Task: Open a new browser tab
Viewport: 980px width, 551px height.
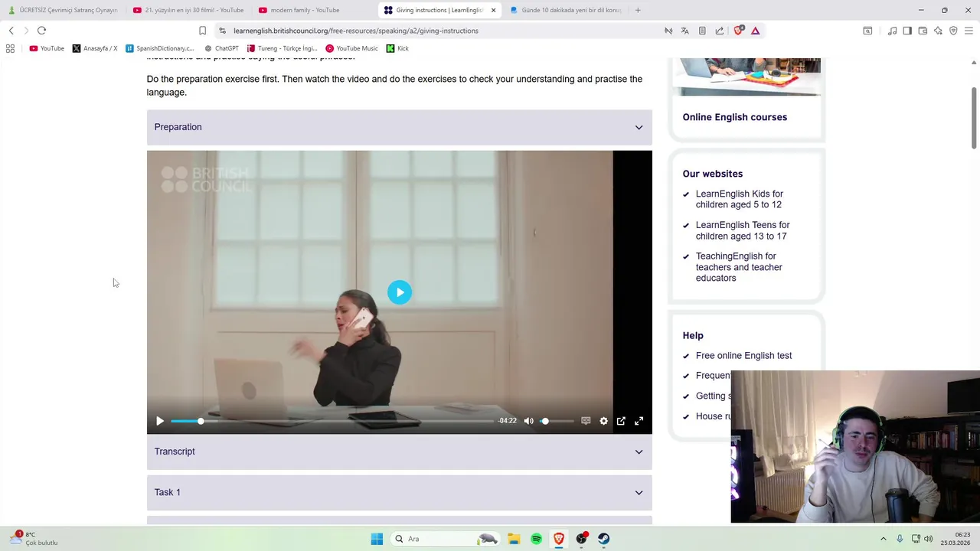Action: coord(638,10)
